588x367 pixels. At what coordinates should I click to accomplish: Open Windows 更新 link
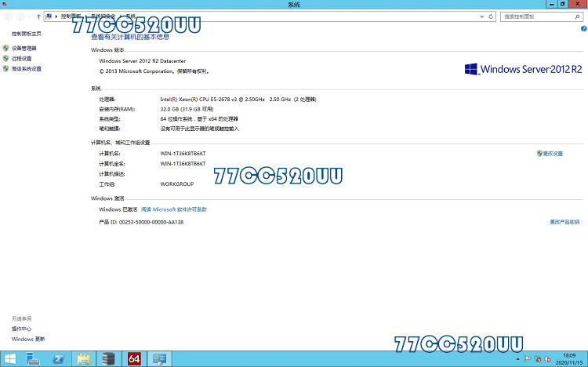click(28, 339)
